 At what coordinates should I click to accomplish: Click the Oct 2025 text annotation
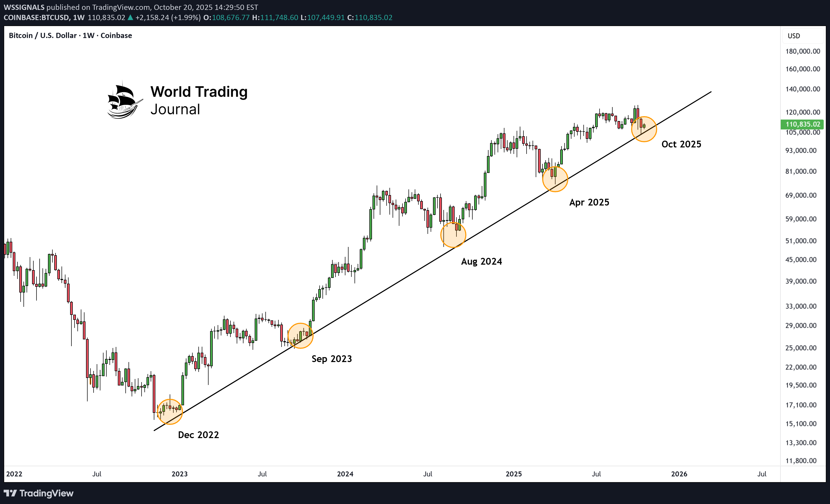click(x=681, y=144)
